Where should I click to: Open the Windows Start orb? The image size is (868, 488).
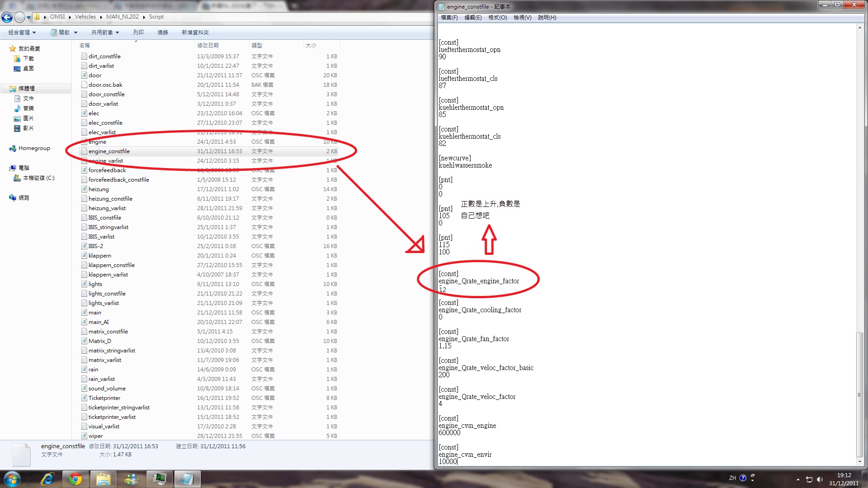click(x=12, y=479)
